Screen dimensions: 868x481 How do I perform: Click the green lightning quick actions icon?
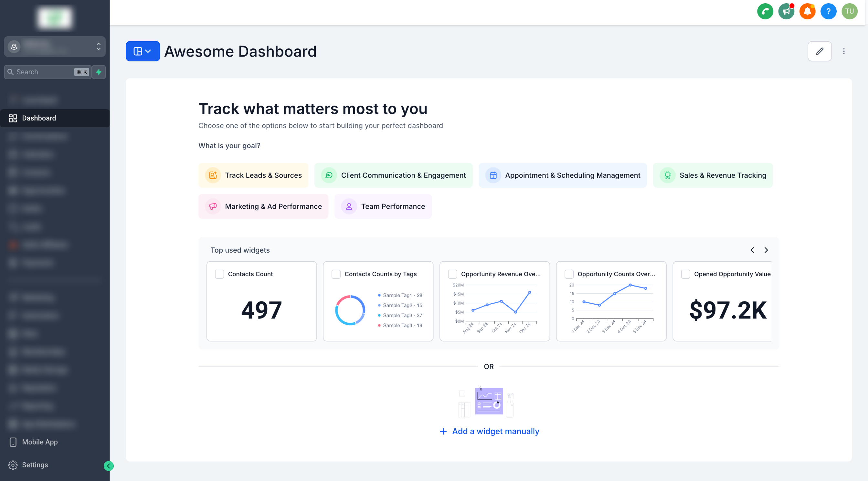[99, 72]
